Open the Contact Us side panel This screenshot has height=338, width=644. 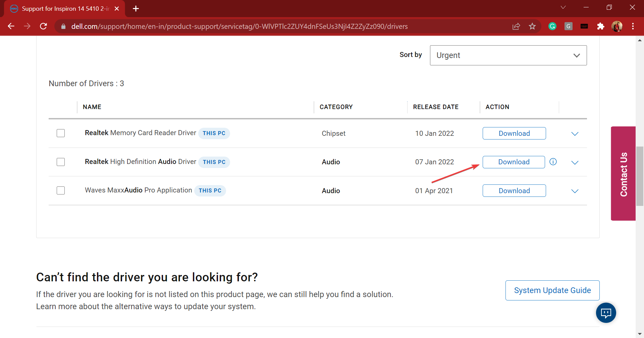click(x=623, y=173)
